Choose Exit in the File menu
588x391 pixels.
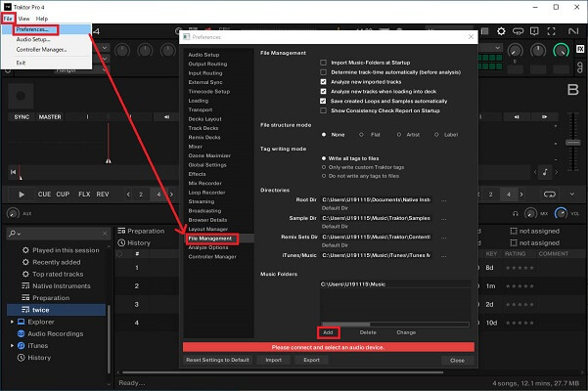tap(21, 63)
